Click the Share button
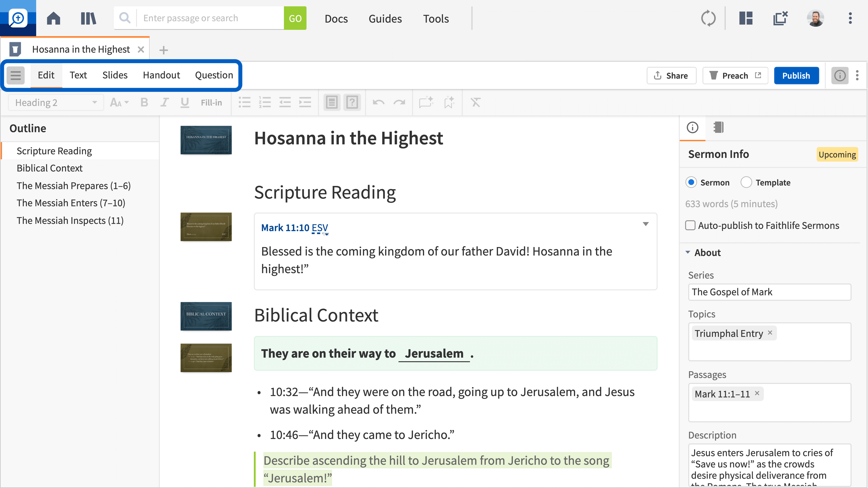 (671, 75)
